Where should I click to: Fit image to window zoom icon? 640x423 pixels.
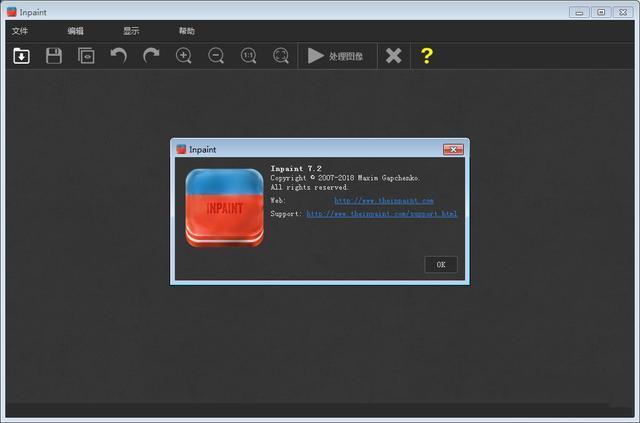tap(281, 56)
